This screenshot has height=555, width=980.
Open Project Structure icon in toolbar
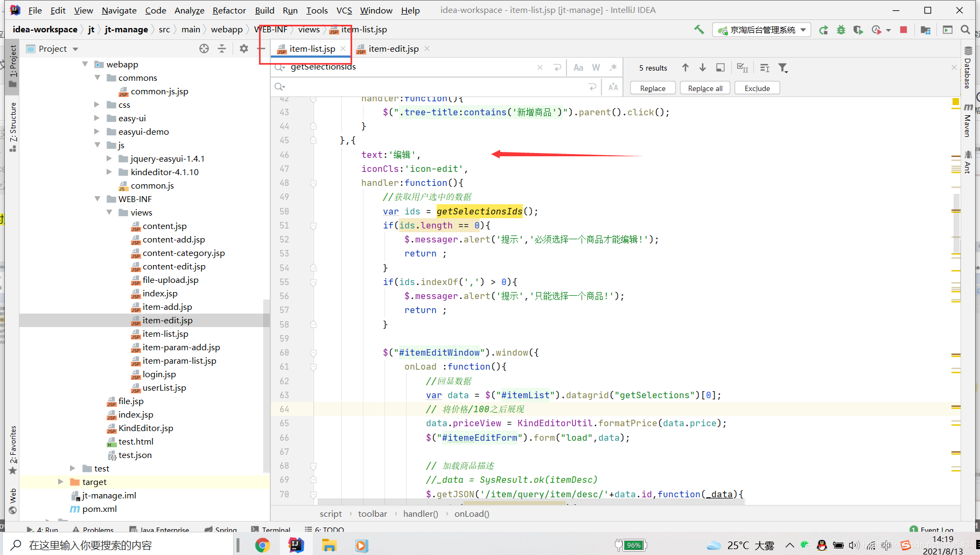[x=926, y=30]
